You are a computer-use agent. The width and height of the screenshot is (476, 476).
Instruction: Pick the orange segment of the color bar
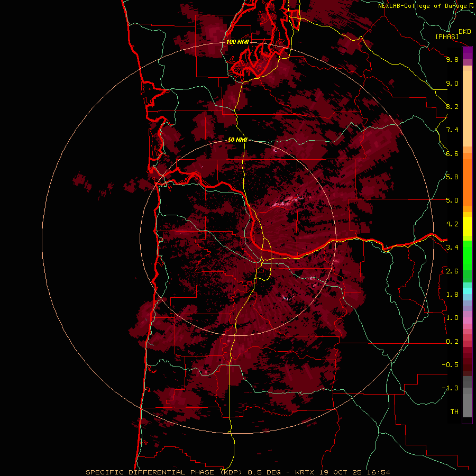467,182
